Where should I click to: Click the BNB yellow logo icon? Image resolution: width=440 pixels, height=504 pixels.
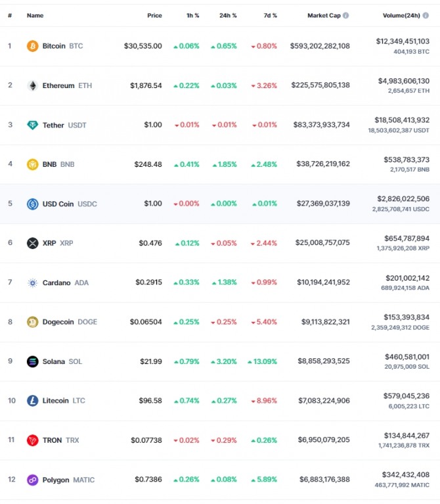tap(32, 164)
